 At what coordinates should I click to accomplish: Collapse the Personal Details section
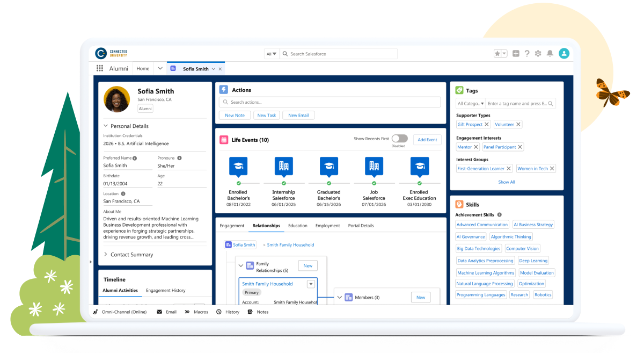coord(105,126)
